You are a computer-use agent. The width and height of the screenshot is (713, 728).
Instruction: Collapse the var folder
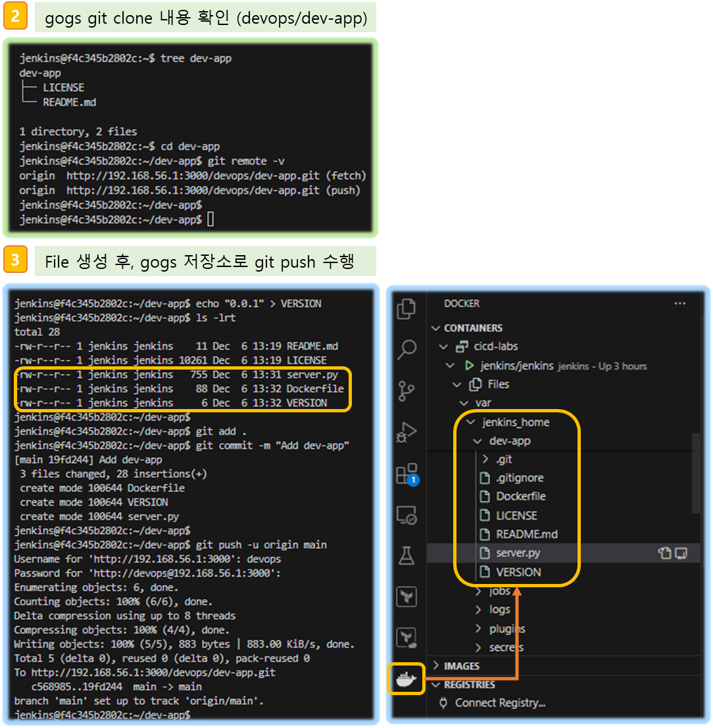click(x=464, y=403)
